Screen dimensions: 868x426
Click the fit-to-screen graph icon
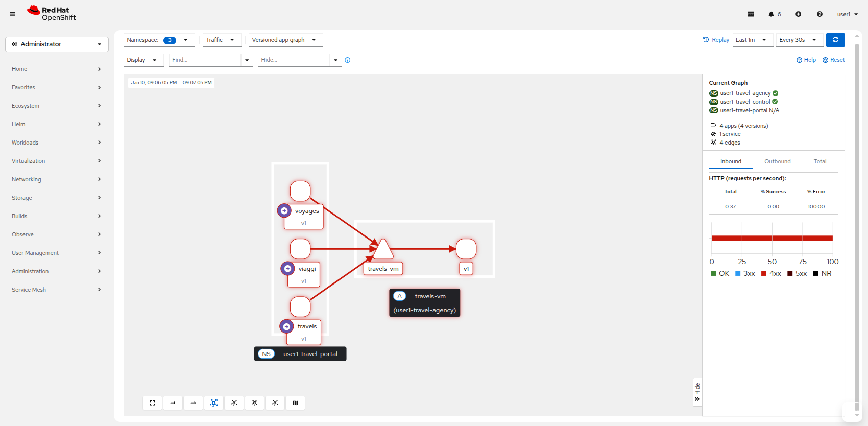click(x=152, y=403)
